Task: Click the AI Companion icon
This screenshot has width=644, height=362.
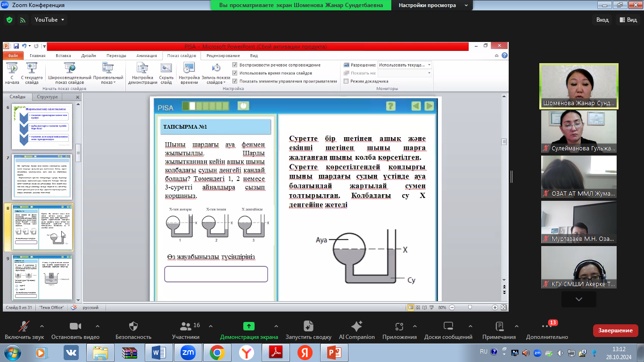Action: [x=356, y=326]
